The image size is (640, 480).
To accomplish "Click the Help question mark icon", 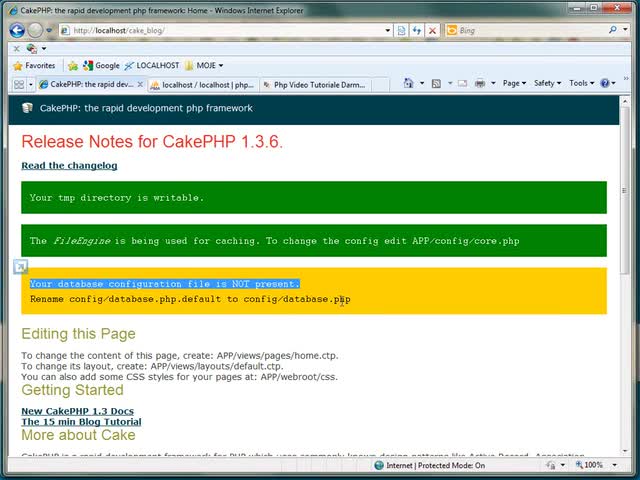I will pos(605,83).
